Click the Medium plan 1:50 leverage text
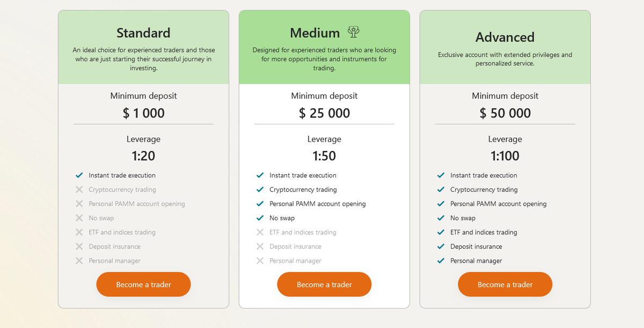 click(x=324, y=156)
